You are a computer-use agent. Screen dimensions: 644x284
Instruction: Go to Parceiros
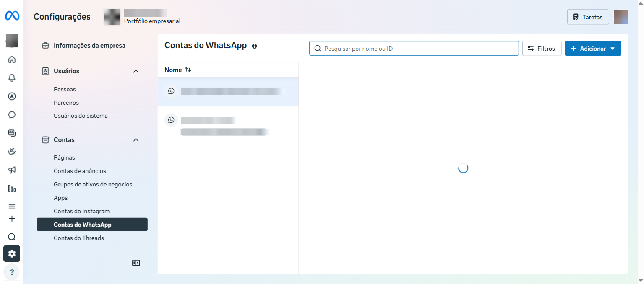click(x=66, y=103)
